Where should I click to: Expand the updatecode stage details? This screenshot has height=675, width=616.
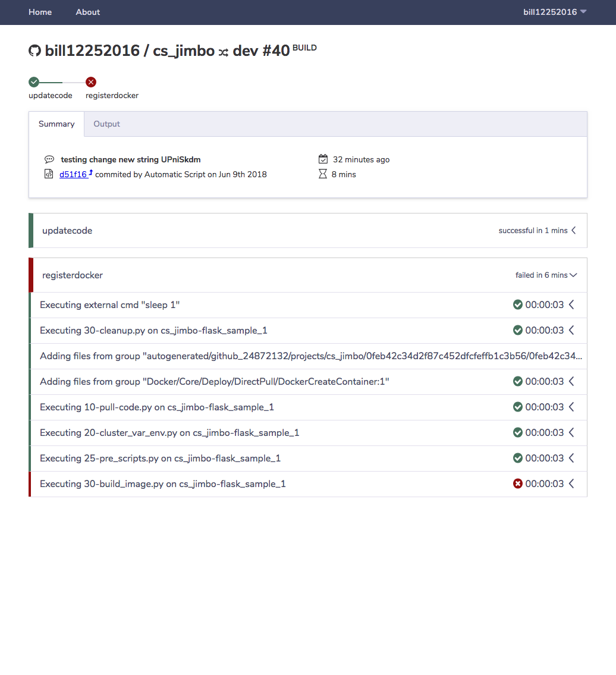(x=573, y=230)
